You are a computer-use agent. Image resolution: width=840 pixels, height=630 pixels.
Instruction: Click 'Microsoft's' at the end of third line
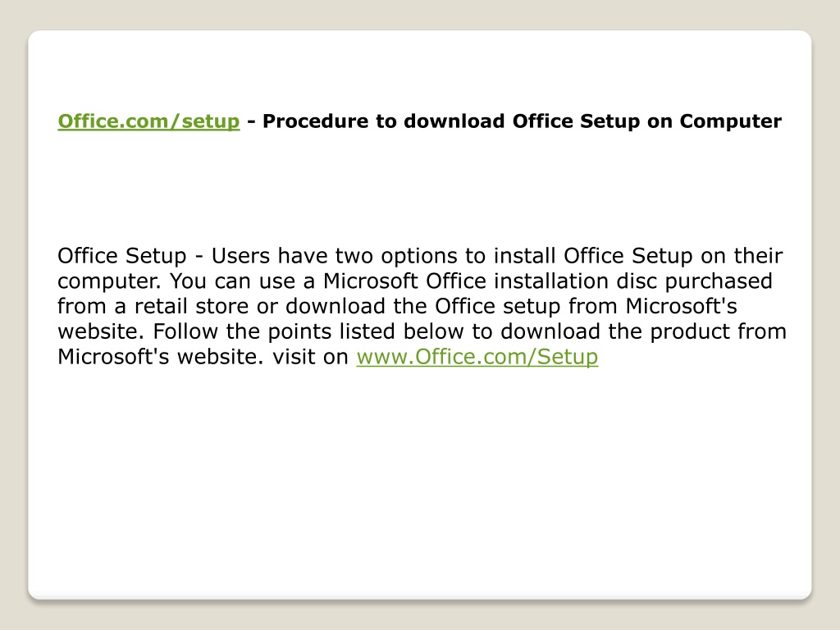click(x=681, y=307)
